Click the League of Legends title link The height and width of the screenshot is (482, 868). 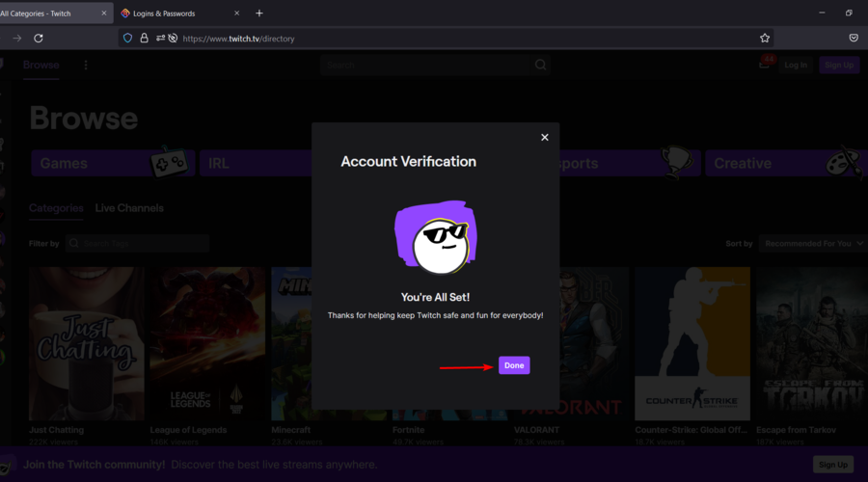coord(188,430)
